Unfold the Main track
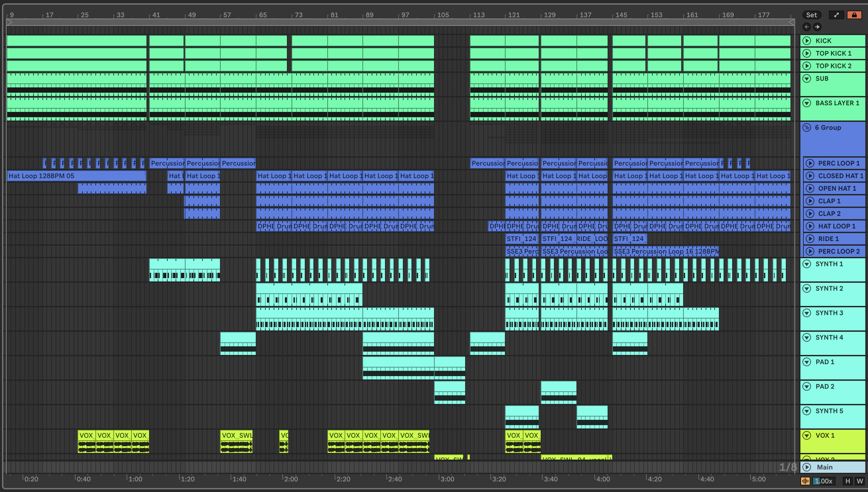868x492 pixels. pos(807,467)
